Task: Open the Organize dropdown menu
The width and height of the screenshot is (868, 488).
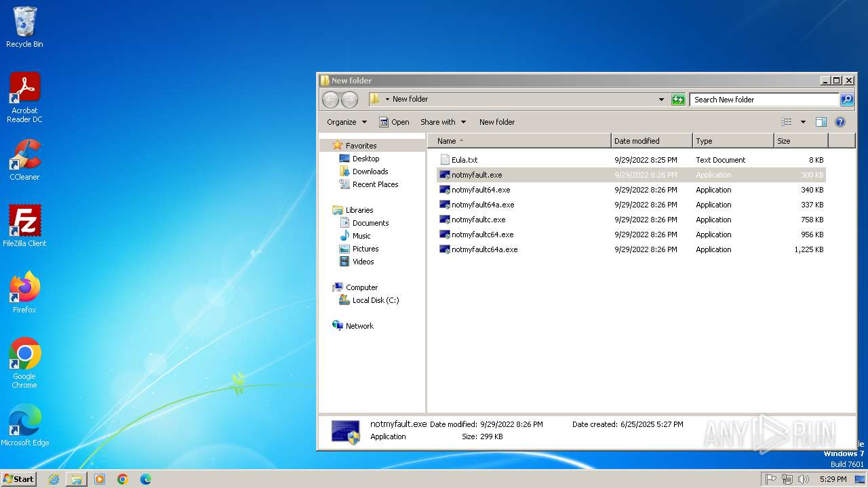Action: [347, 122]
